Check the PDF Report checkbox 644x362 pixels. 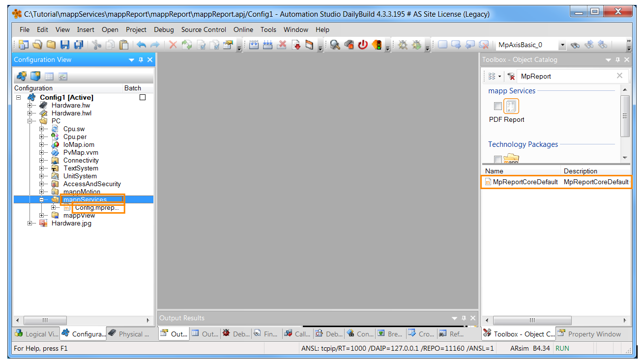coord(498,106)
